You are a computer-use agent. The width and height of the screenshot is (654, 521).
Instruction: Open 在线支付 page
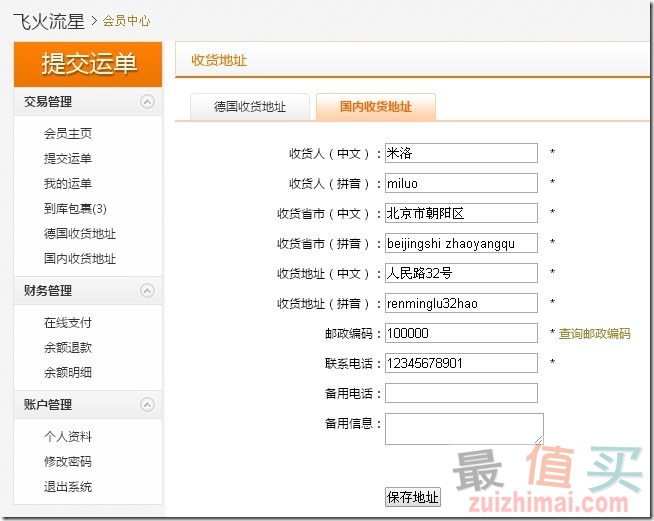[x=68, y=322]
